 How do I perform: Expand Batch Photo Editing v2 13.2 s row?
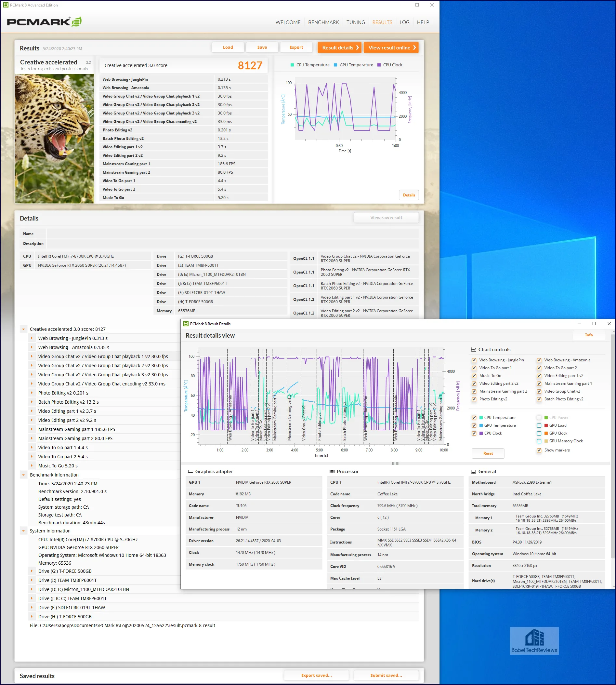point(32,402)
